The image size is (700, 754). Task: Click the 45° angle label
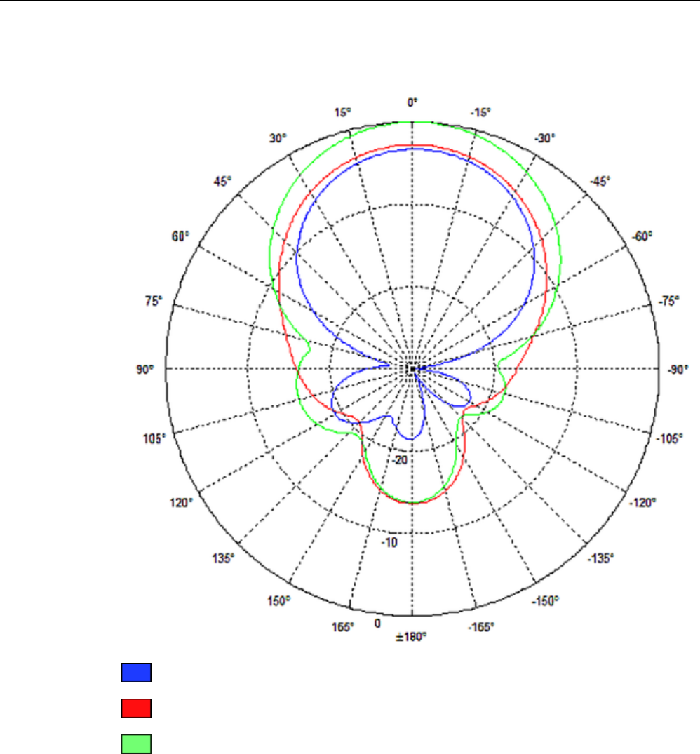(x=222, y=181)
